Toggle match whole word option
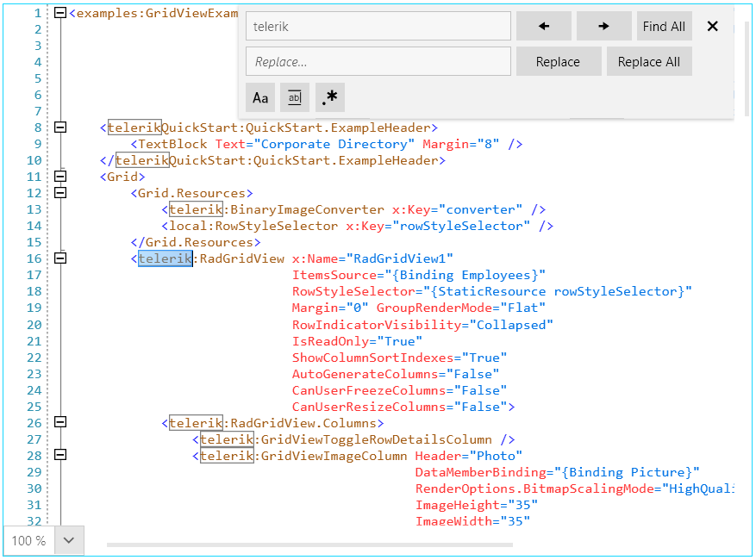Image resolution: width=756 pixels, height=560 pixels. 294,97
